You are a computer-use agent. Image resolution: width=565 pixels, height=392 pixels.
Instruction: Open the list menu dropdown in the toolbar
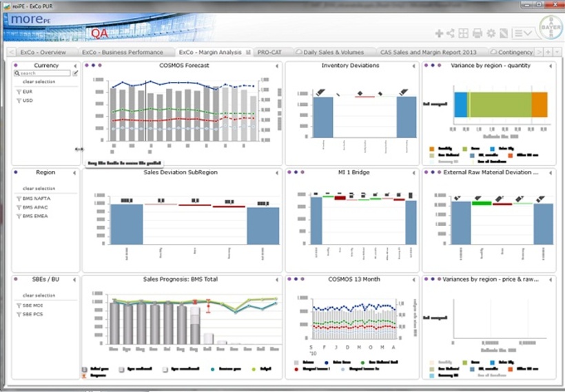pos(522,34)
